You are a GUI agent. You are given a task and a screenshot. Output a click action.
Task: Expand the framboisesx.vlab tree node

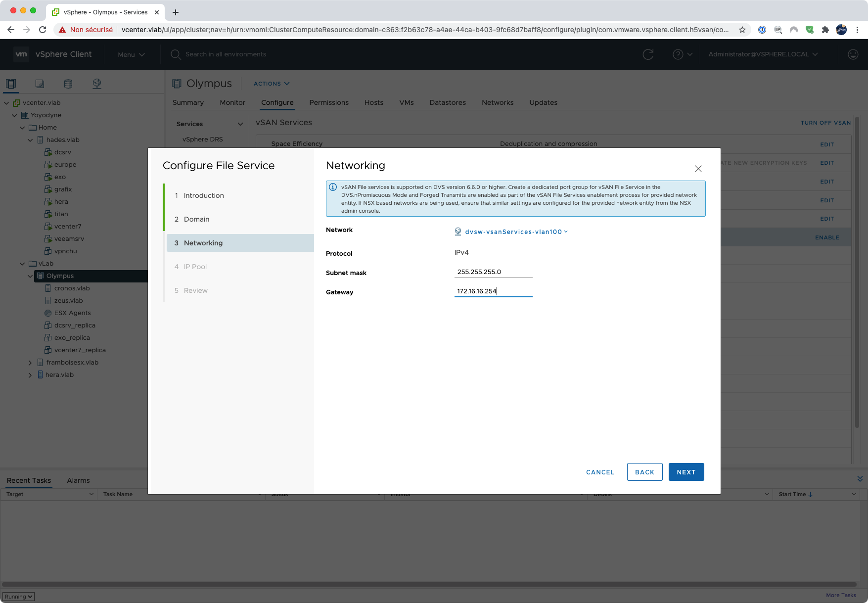click(30, 363)
